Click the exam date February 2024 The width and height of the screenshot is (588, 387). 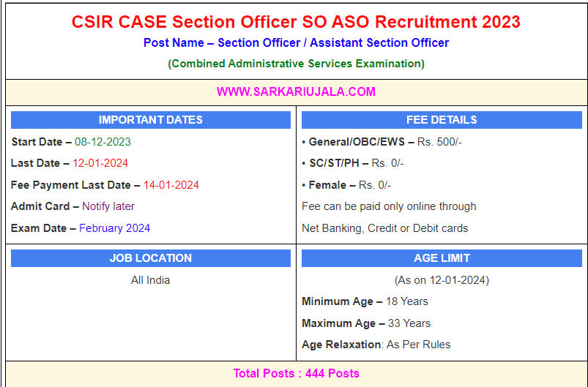[x=114, y=228]
